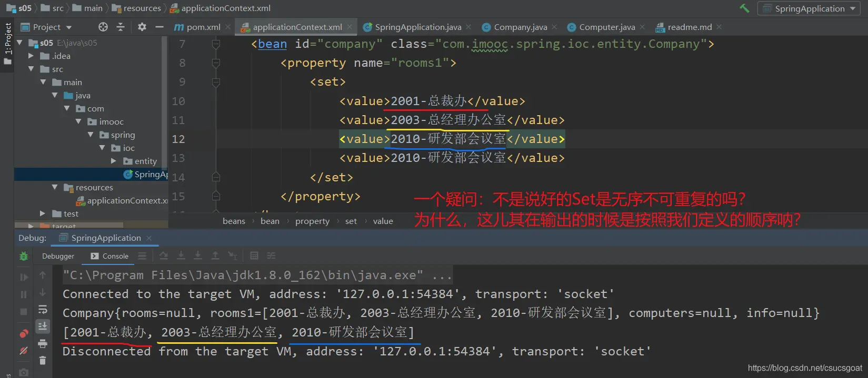This screenshot has height=378, width=868.
Task: Select the imooc package in tree
Action: click(106, 121)
